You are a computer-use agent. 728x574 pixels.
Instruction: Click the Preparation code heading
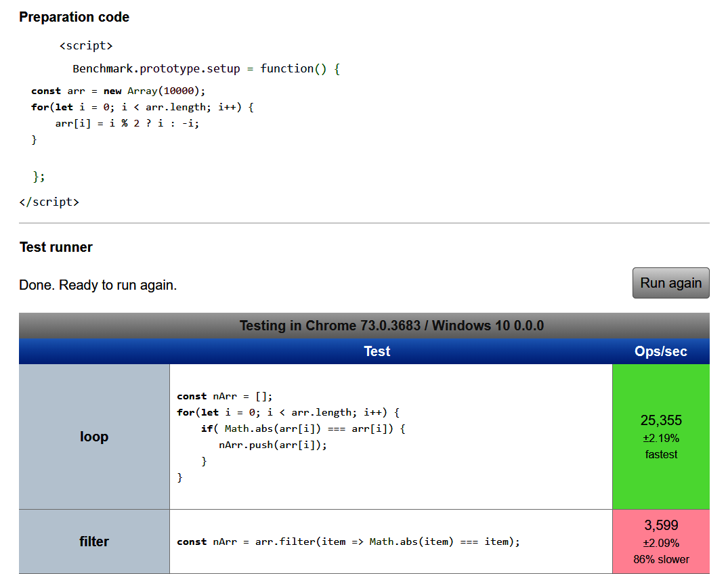coord(74,17)
